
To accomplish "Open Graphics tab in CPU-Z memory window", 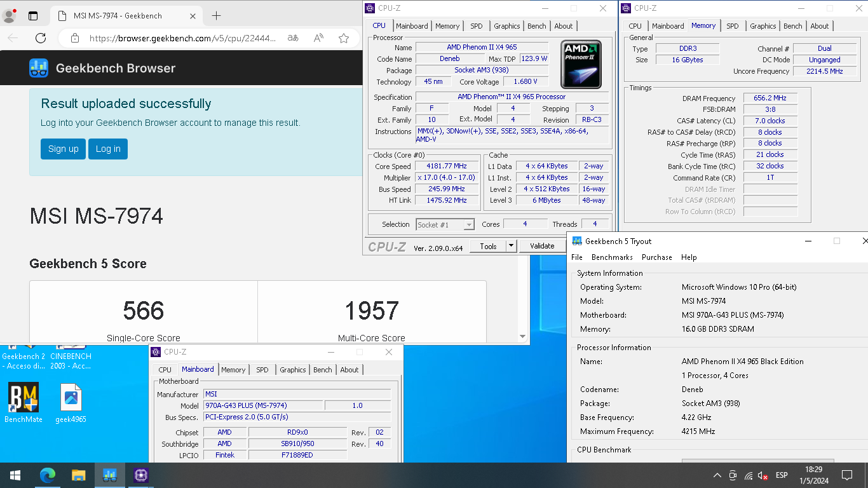I will click(x=763, y=26).
